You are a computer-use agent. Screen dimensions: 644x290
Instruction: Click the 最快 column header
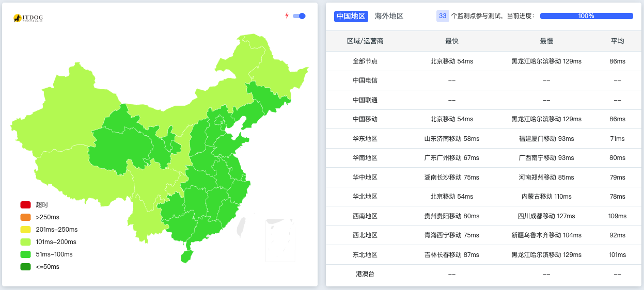click(452, 41)
